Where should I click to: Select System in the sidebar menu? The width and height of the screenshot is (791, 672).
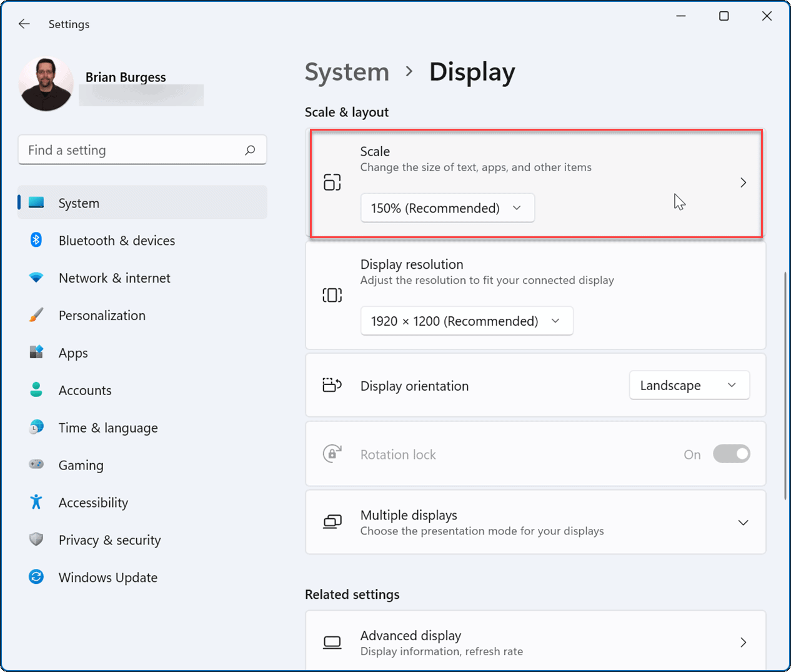coord(79,203)
